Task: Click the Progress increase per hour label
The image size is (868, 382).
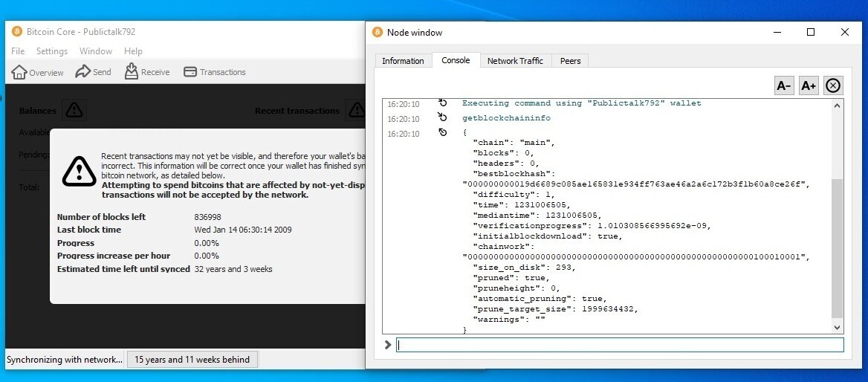Action: 114,256
